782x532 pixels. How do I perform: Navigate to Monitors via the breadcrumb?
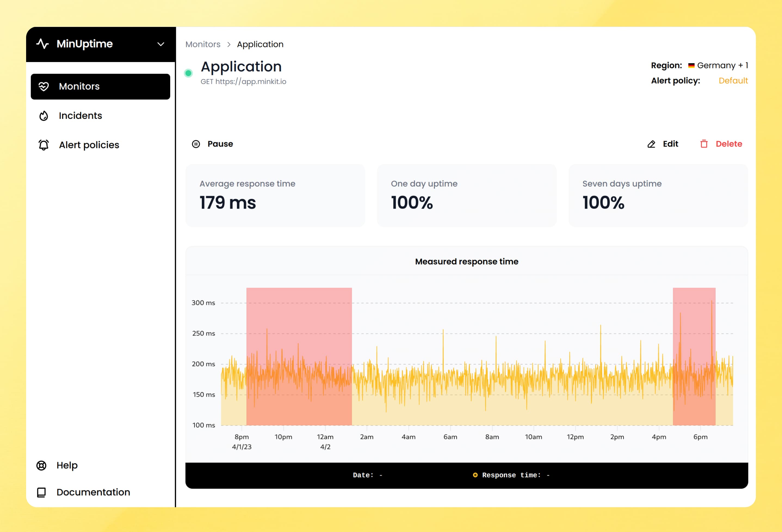pos(203,44)
